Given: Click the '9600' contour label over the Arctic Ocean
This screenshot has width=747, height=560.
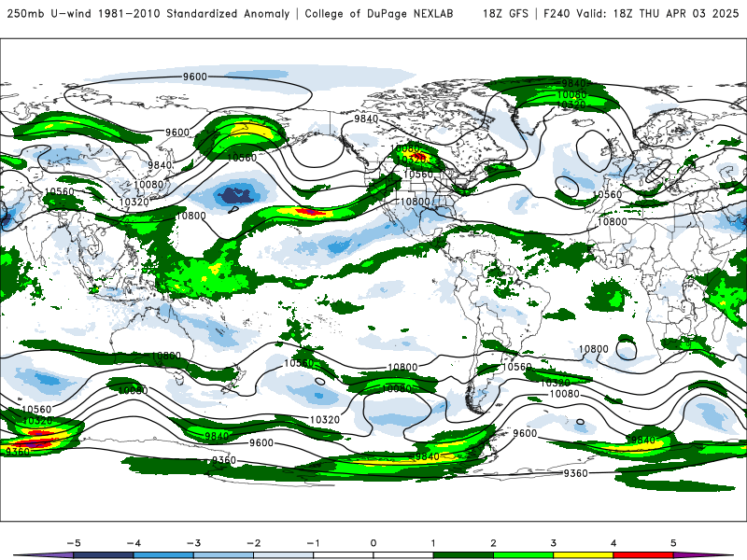Looking at the screenshot, I should pyautogui.click(x=195, y=77).
